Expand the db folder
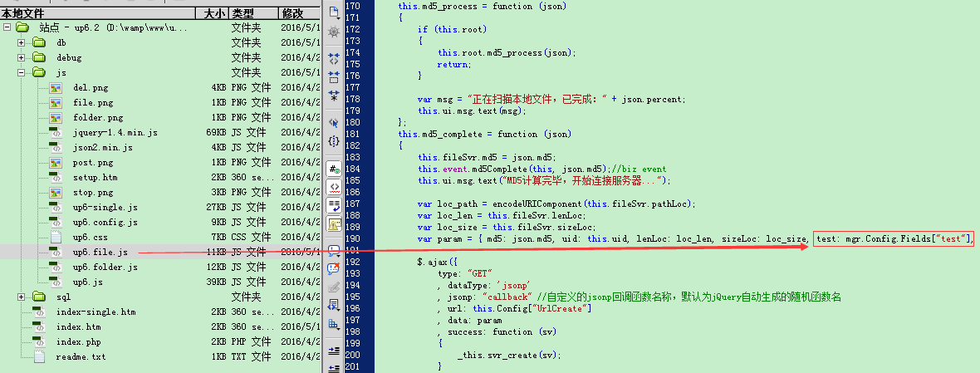The width and height of the screenshot is (980, 373). pos(22,42)
